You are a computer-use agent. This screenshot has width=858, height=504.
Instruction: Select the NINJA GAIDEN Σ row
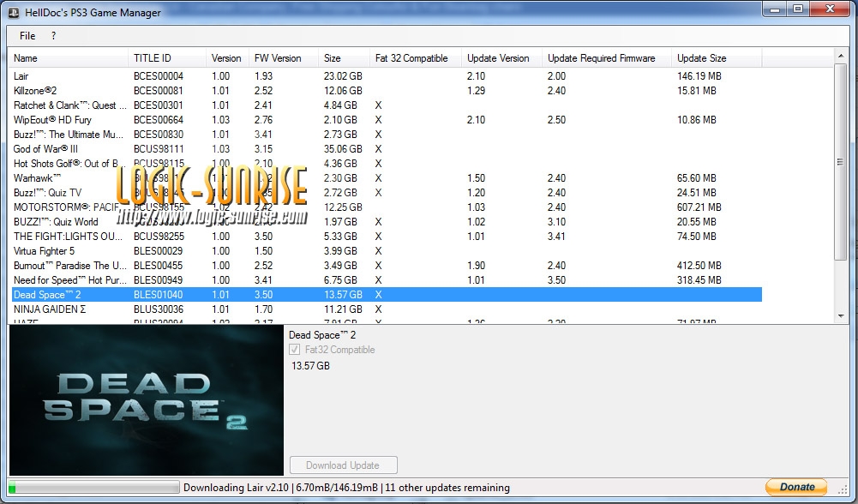pyautogui.click(x=387, y=309)
